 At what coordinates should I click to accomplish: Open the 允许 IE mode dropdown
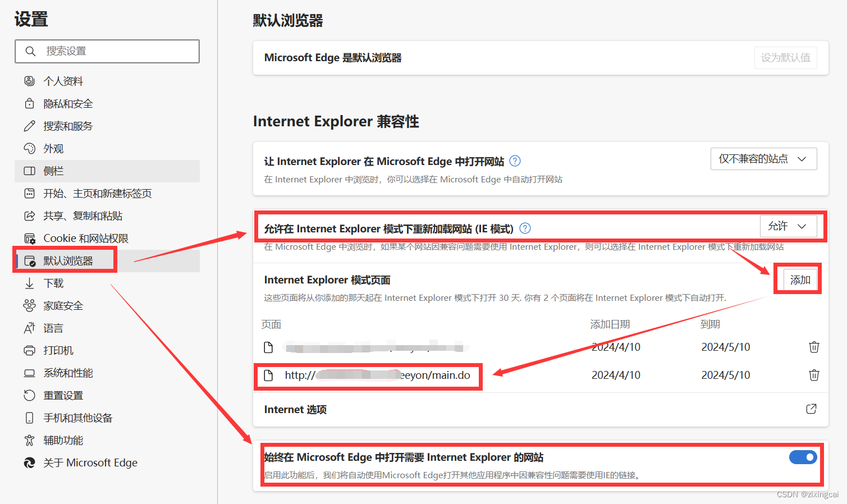tap(788, 226)
